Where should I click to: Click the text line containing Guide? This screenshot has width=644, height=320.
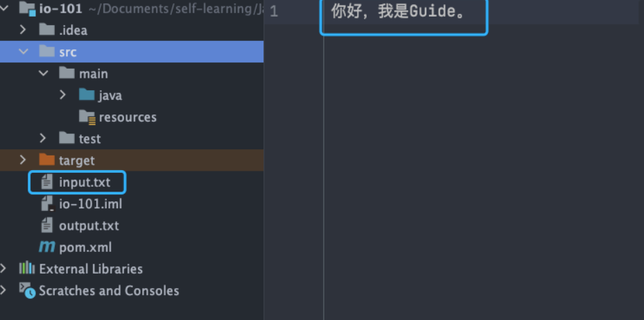(398, 12)
